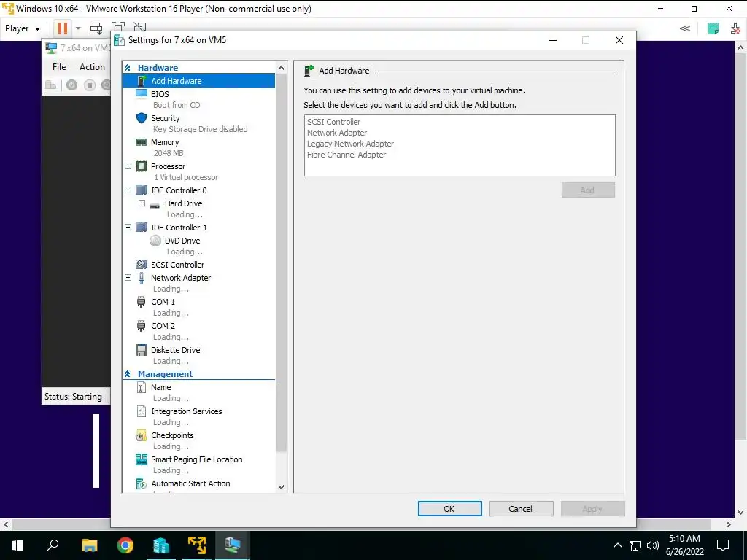This screenshot has height=560, width=747.
Task: Open the power options arrow beside pause
Action: point(78,28)
